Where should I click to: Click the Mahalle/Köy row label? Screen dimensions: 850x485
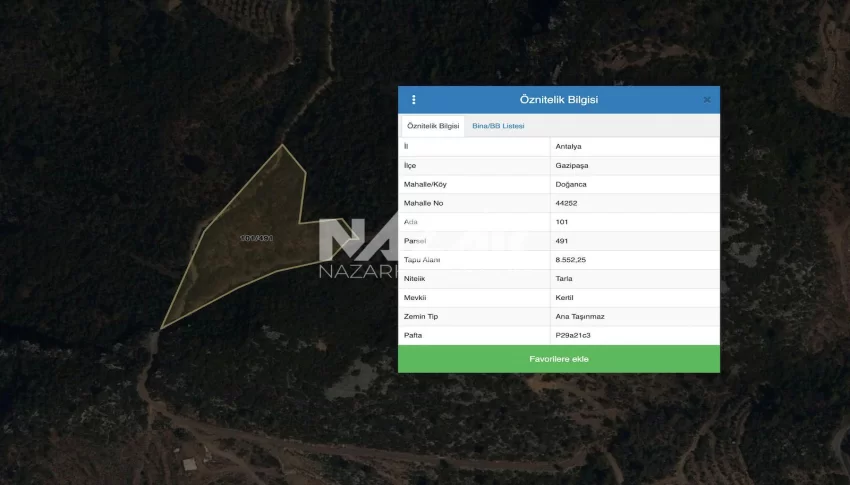click(x=425, y=184)
